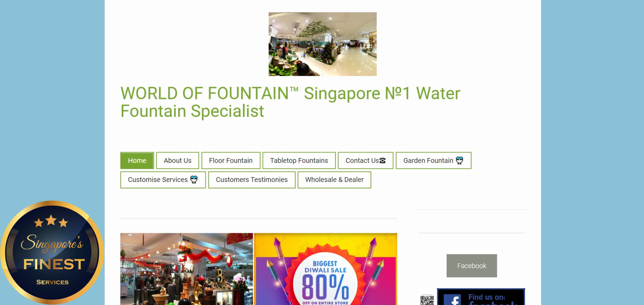Click the header showroom panorama image

point(322,44)
